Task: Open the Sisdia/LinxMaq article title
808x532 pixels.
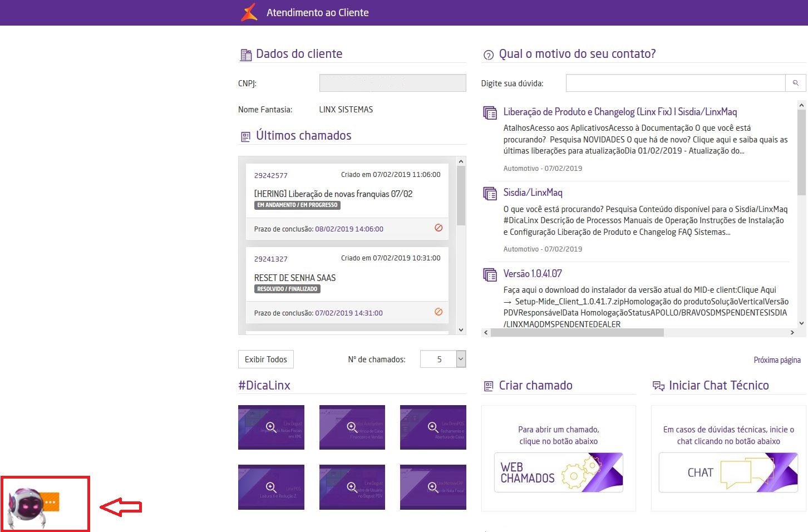Action: pyautogui.click(x=533, y=193)
